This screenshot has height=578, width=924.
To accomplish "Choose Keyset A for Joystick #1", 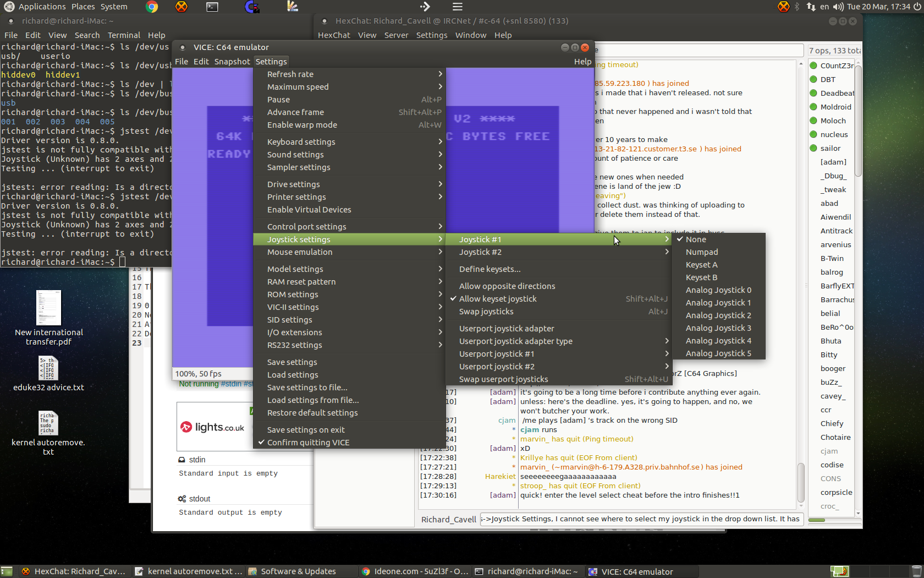I will point(718,265).
